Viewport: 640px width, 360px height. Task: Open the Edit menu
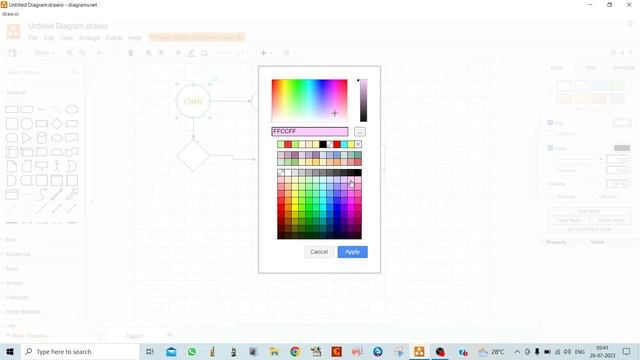[x=49, y=38]
